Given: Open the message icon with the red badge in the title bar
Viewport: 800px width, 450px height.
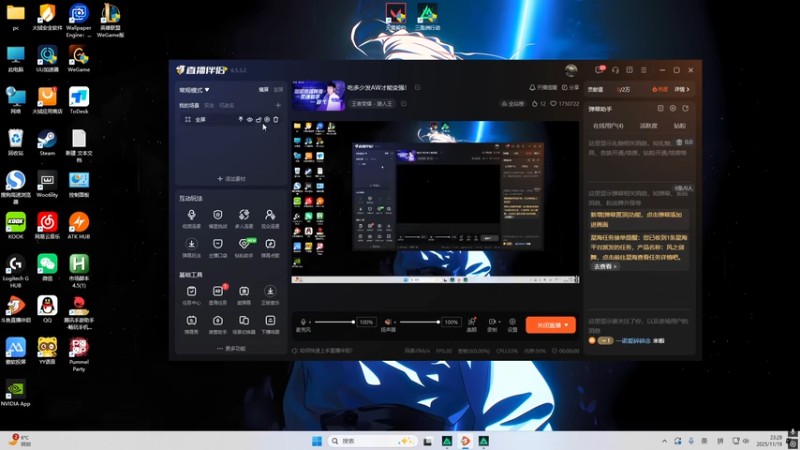Looking at the screenshot, I should (x=600, y=69).
